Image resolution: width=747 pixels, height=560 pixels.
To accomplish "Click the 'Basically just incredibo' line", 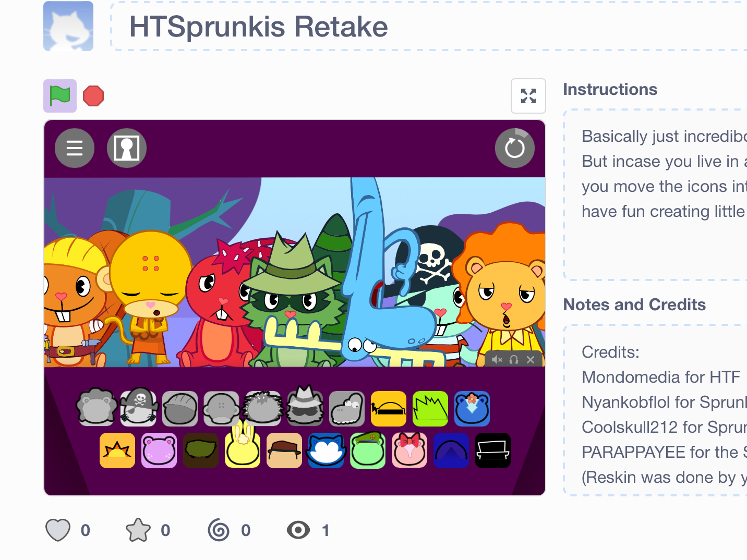I will pos(664,136).
